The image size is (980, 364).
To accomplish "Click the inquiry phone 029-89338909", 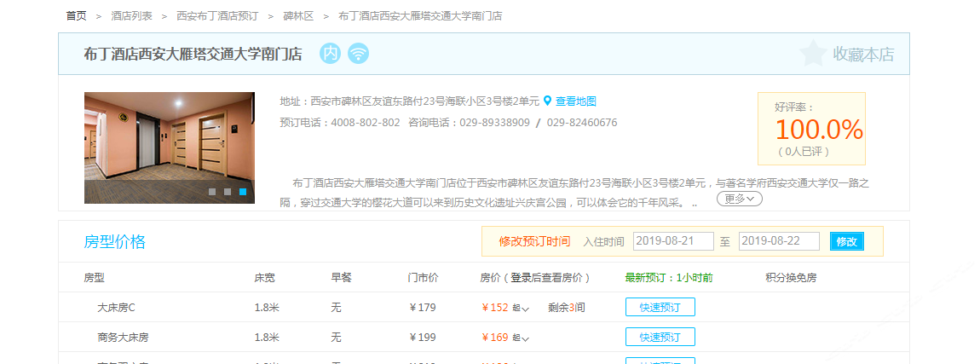I will tap(495, 123).
